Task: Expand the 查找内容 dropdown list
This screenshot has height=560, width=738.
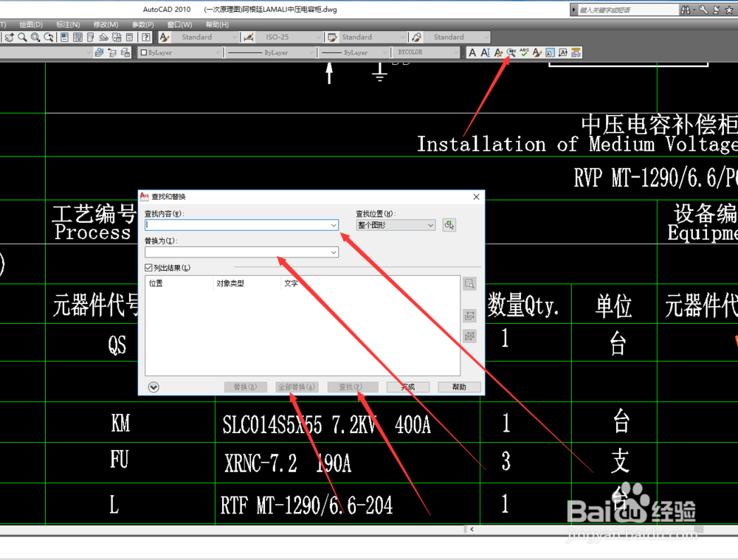Action: pyautogui.click(x=334, y=226)
